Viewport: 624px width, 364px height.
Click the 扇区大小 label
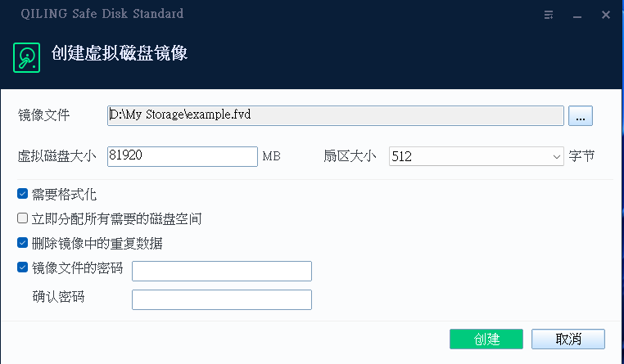tap(350, 155)
